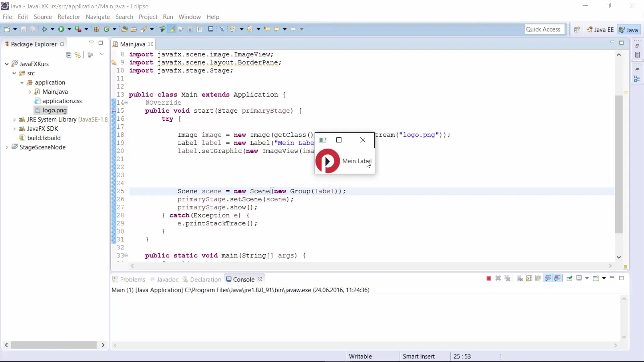This screenshot has height=362, width=644.
Task: Click the Pin Console icon
Action: [569, 278]
